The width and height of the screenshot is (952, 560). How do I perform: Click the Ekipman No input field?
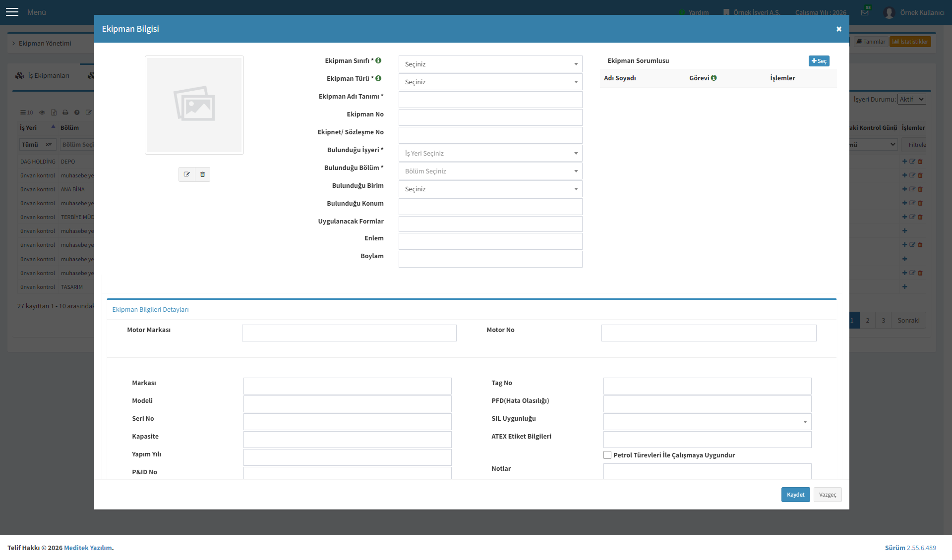pyautogui.click(x=490, y=117)
